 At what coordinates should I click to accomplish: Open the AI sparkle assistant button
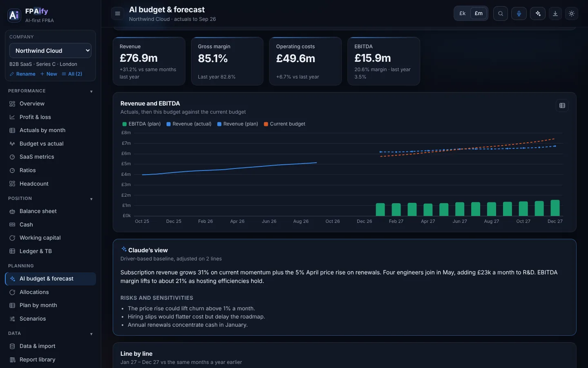(x=538, y=13)
